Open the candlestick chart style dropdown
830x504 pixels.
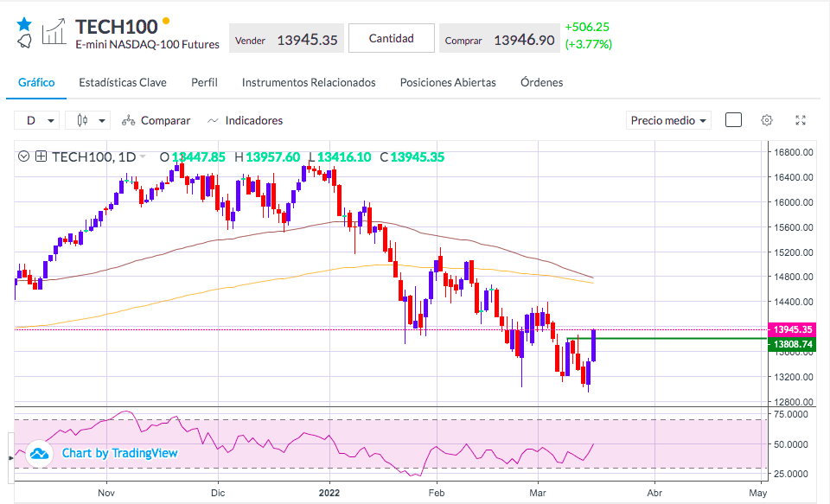[x=88, y=121]
